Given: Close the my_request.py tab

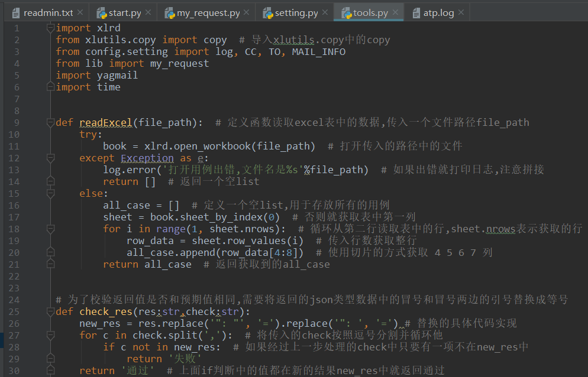Looking at the screenshot, I should 246,12.
